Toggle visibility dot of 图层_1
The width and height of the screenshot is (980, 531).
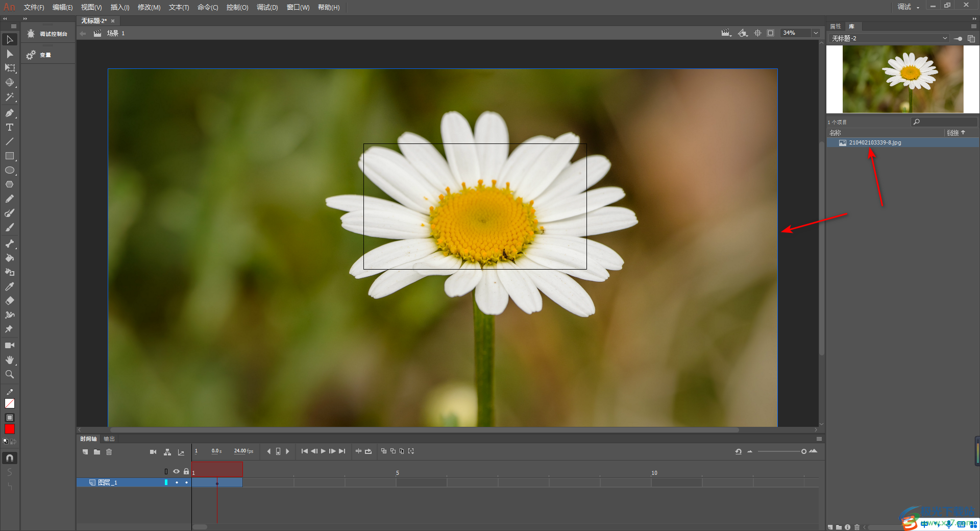tap(177, 482)
